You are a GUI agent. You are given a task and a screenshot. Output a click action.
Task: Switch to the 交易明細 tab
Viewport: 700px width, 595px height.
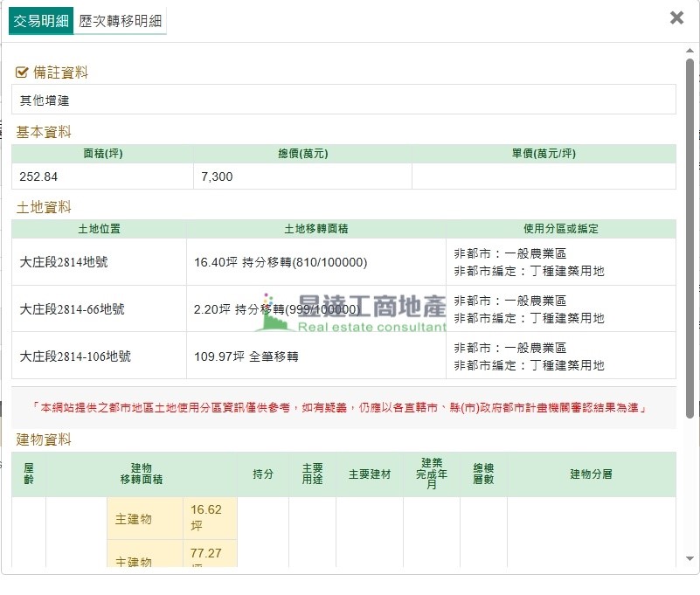point(41,22)
